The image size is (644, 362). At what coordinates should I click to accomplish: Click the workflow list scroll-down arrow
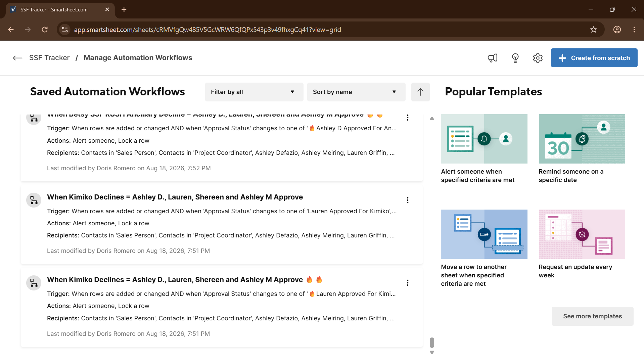432,352
